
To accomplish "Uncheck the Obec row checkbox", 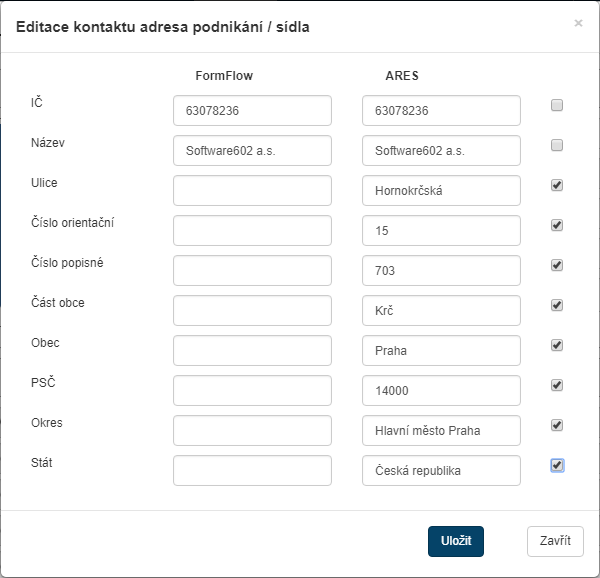I will click(x=557, y=345).
